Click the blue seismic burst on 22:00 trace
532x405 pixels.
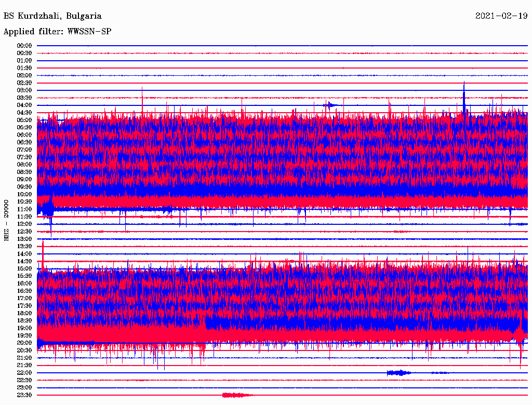tap(398, 372)
